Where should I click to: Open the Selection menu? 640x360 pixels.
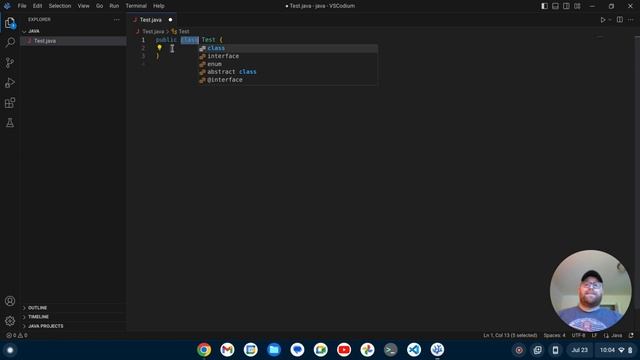tap(60, 6)
